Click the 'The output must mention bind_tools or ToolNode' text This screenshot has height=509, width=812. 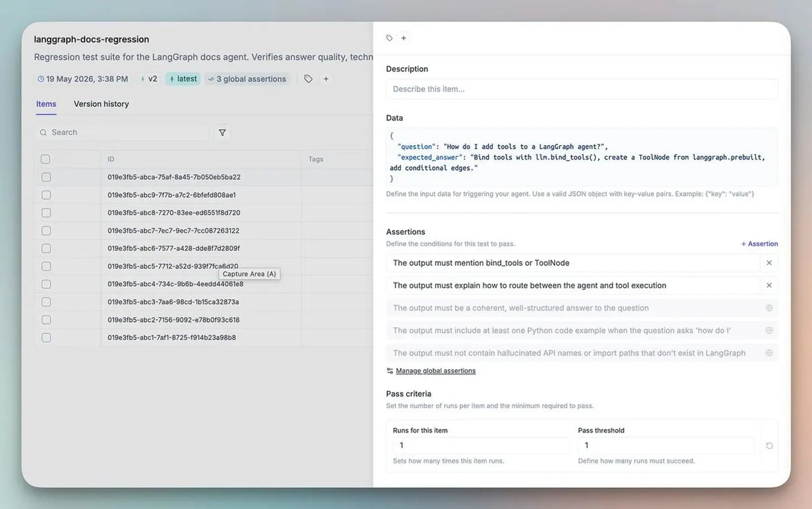pos(481,263)
